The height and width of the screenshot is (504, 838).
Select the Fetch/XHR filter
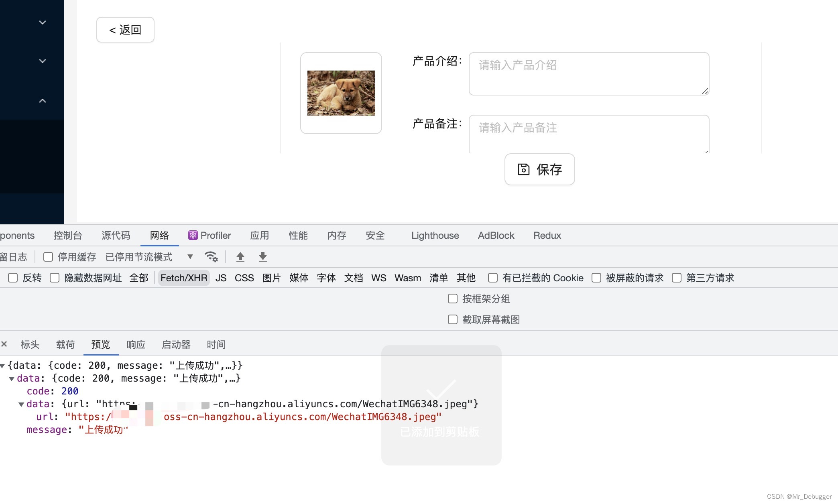point(184,278)
